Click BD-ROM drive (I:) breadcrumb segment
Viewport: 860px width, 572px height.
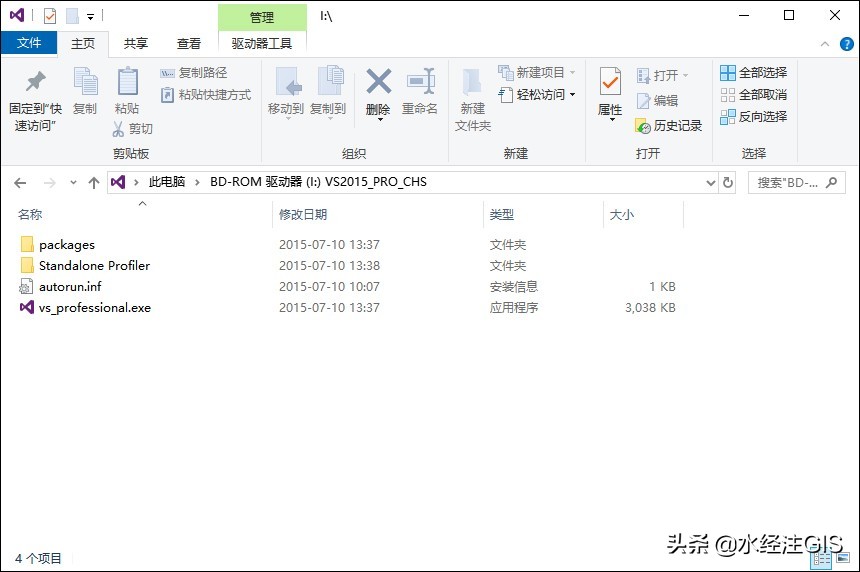click(318, 182)
